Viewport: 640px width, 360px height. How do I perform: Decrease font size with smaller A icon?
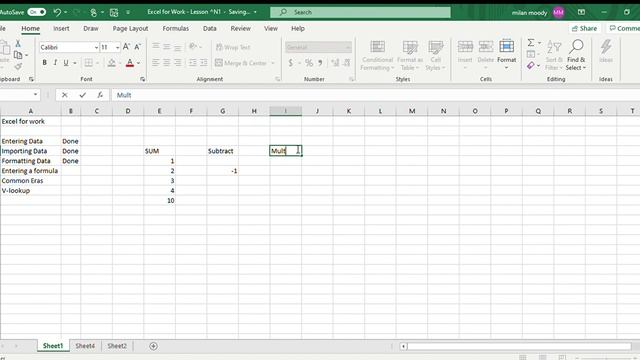(138, 47)
